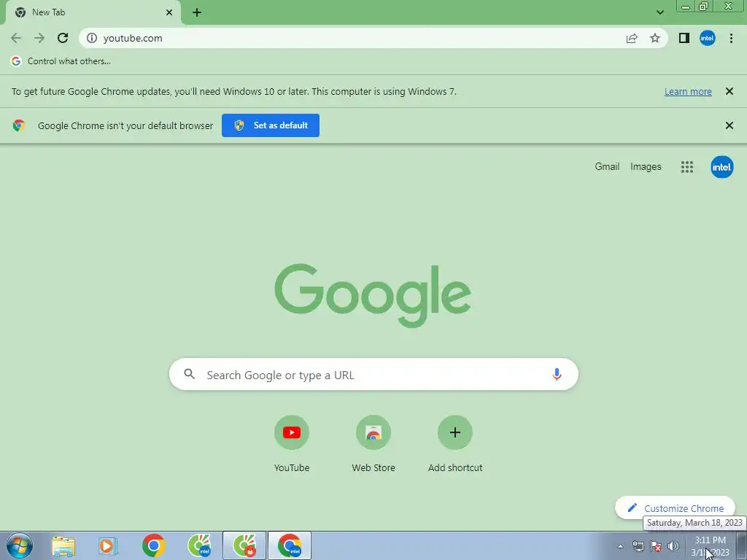Go back using the browser back arrow
Screen dimensions: 747x560
click(16, 38)
